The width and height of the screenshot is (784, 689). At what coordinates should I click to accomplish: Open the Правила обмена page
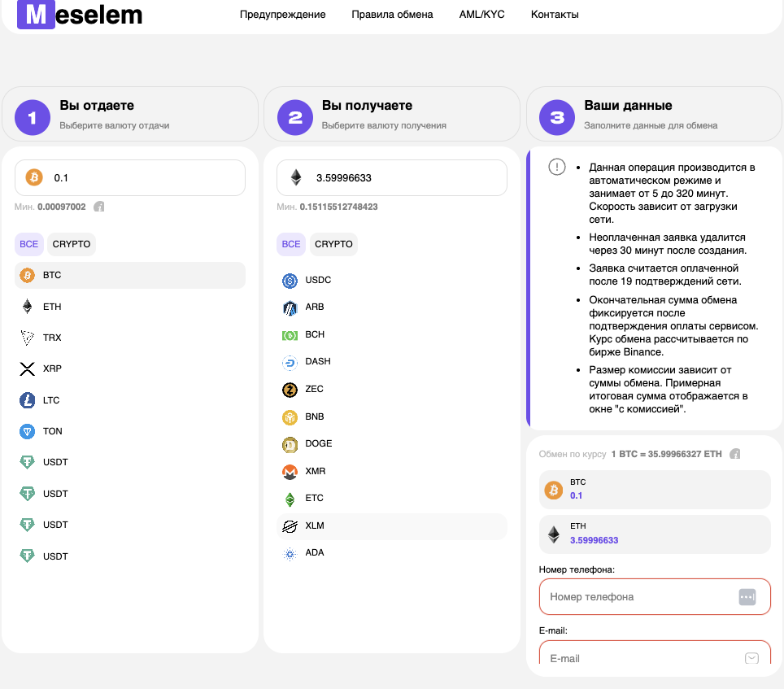[392, 15]
